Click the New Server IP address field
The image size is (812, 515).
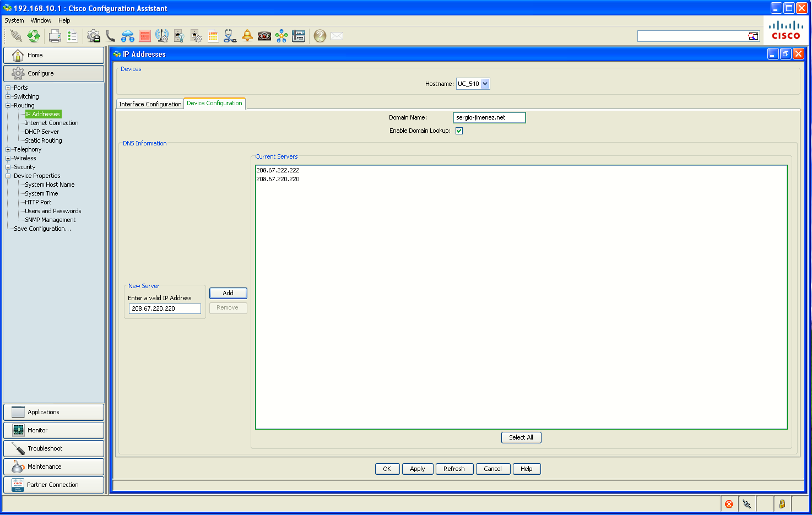[165, 308]
